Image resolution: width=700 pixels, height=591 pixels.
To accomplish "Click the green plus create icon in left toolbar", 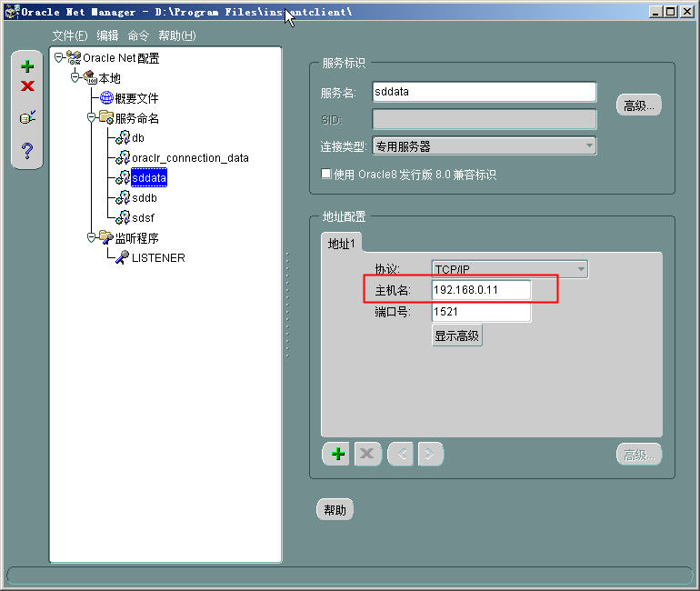I will (x=27, y=66).
